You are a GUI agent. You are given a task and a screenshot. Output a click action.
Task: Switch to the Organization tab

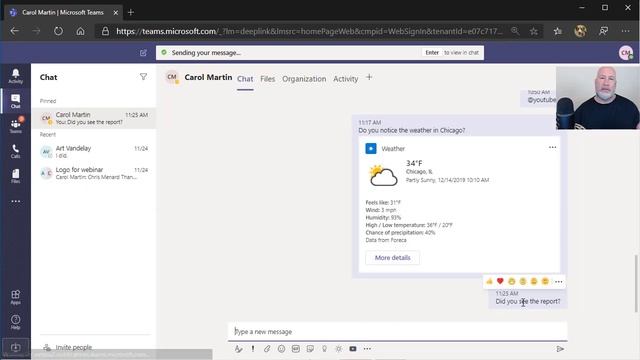[x=304, y=79]
